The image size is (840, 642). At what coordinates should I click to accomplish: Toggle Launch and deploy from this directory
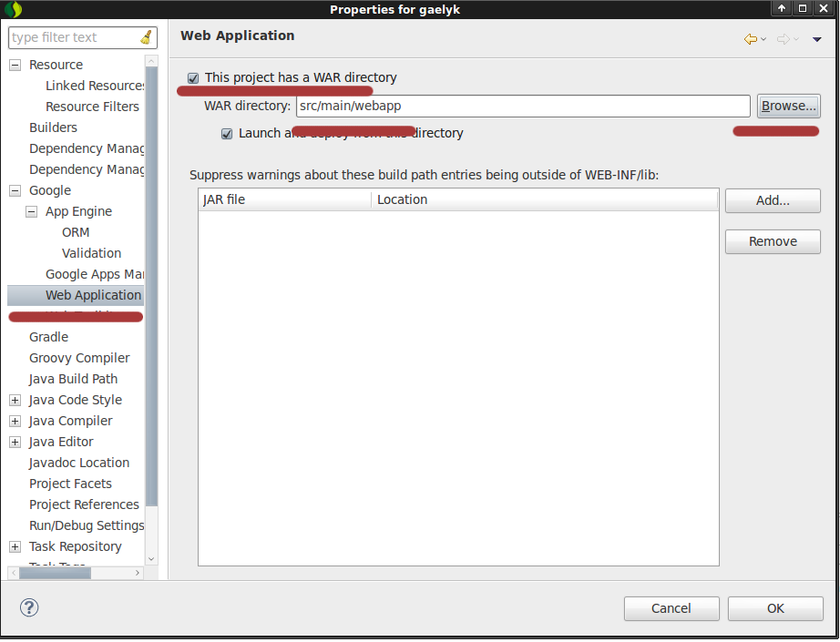227,134
